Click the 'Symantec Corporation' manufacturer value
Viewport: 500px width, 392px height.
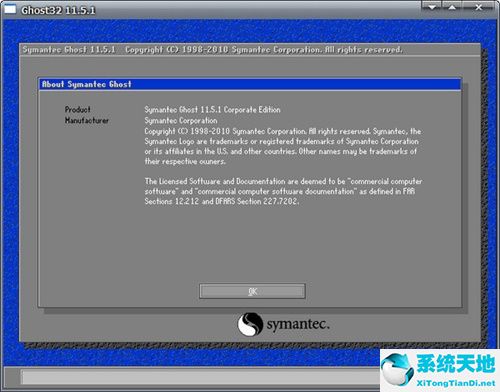(181, 120)
